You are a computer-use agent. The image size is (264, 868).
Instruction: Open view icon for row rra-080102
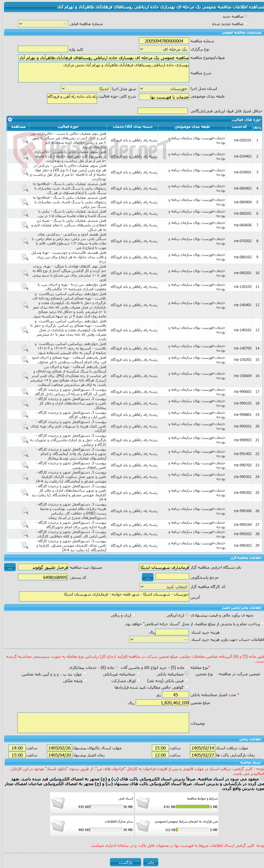[24, 257]
